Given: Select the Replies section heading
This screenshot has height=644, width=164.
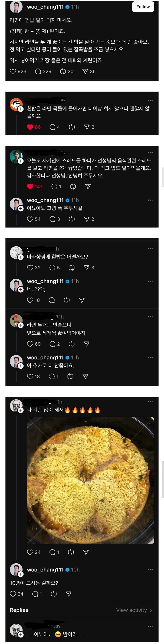Looking at the screenshot, I should pyautogui.click(x=19, y=610).
